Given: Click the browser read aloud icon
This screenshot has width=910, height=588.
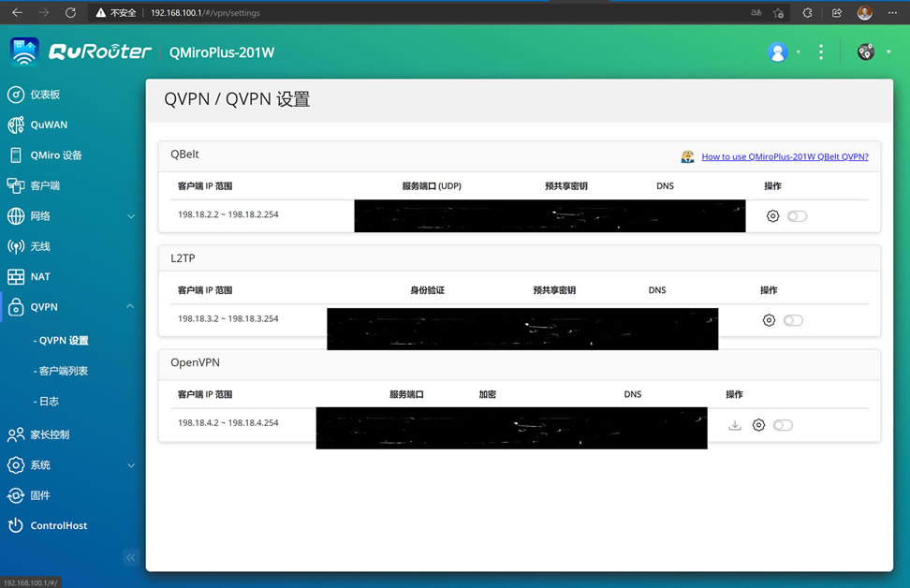Looking at the screenshot, I should click(x=756, y=13).
